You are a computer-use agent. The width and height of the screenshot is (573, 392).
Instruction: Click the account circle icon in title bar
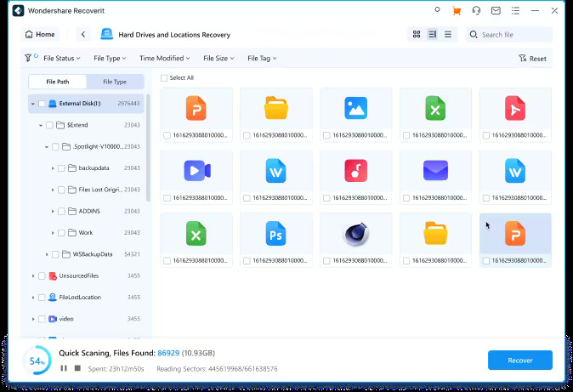[x=437, y=10]
